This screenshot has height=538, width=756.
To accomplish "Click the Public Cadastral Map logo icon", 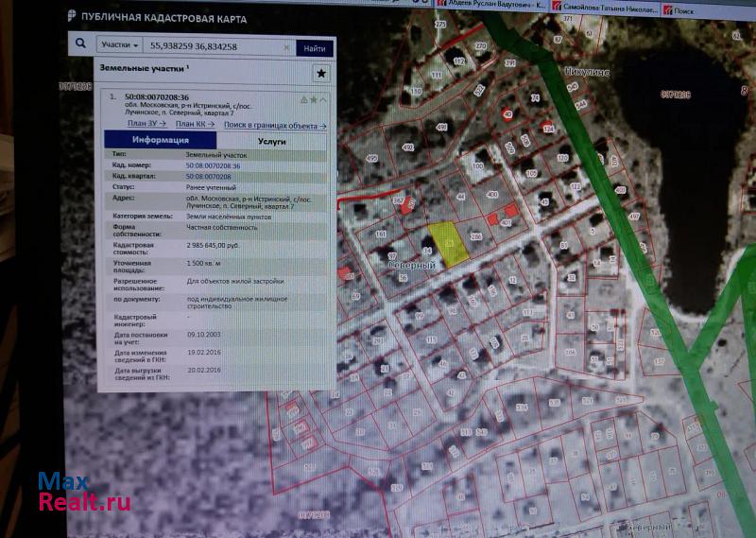I will pyautogui.click(x=71, y=17).
